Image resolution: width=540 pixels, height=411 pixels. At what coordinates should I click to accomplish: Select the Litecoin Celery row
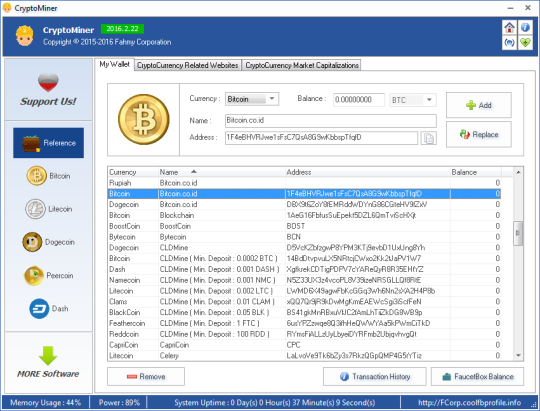point(304,356)
